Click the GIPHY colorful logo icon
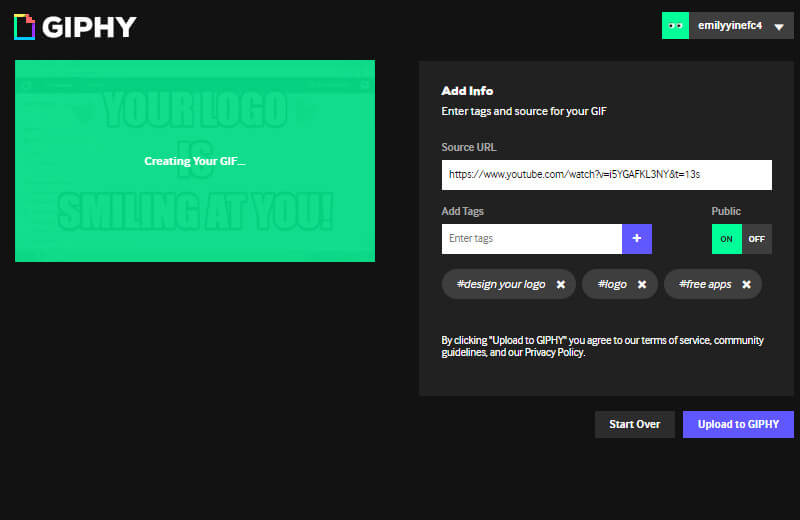 click(x=24, y=26)
